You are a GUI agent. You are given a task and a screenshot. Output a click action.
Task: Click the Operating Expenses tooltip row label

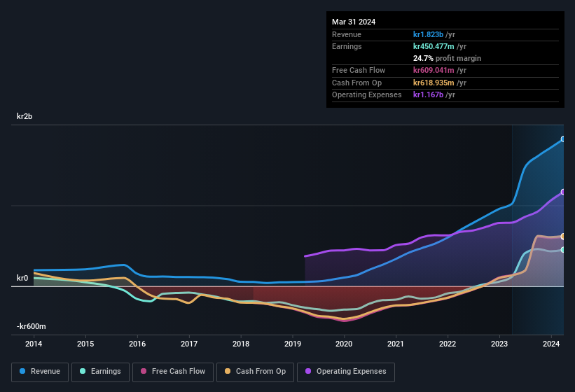[367, 94]
